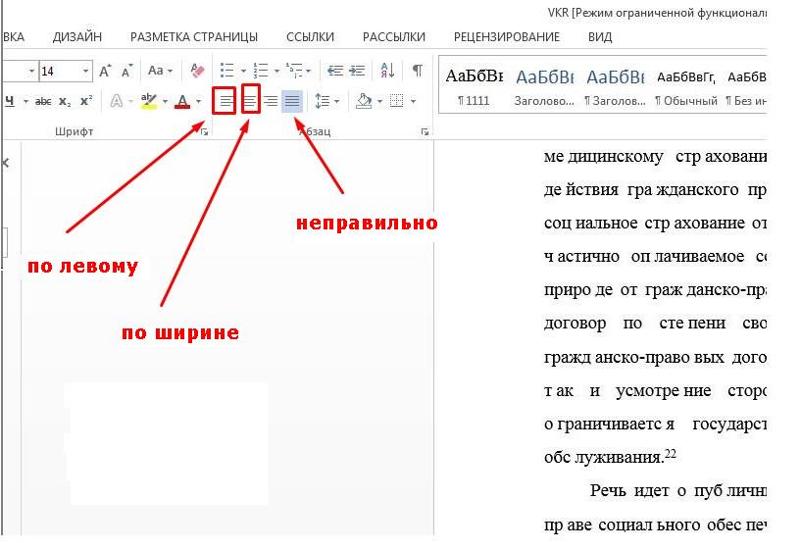Open the line spacing dropdown arrow

click(x=337, y=102)
